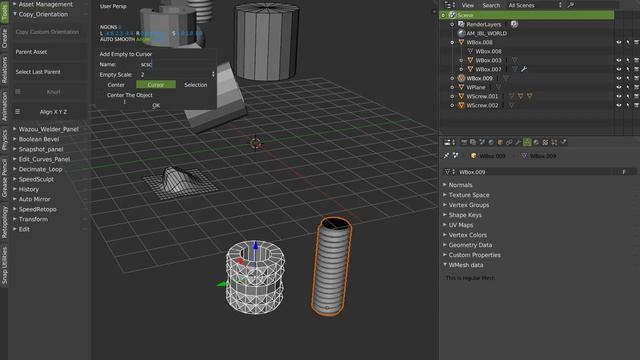Click the outliner editor type icon
The image size is (640, 360).
pos(449,5)
